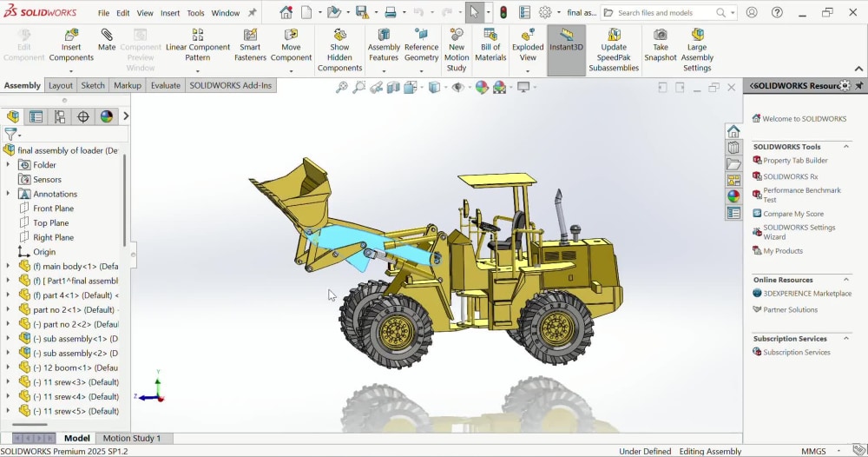Open the DisplayManager appearance sphere tab
This screenshot has width=868, height=457.
point(106,116)
